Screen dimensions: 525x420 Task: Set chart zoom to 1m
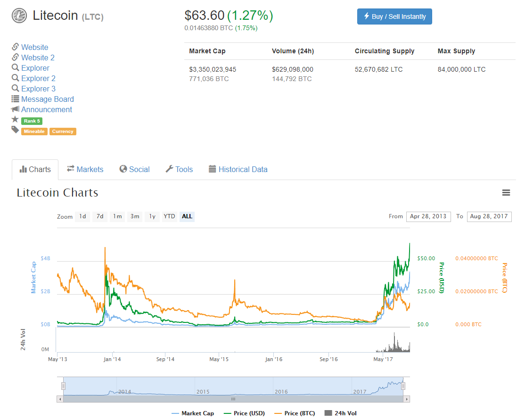[117, 216]
